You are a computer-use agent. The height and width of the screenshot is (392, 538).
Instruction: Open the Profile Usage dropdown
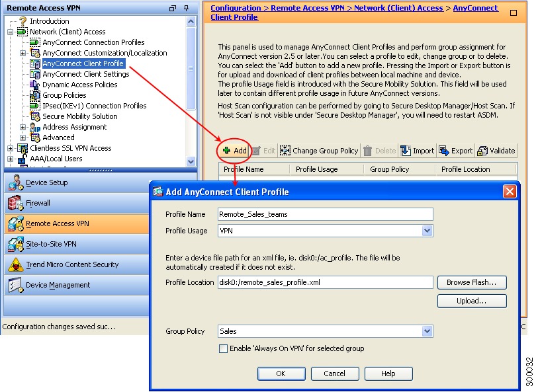click(427, 231)
